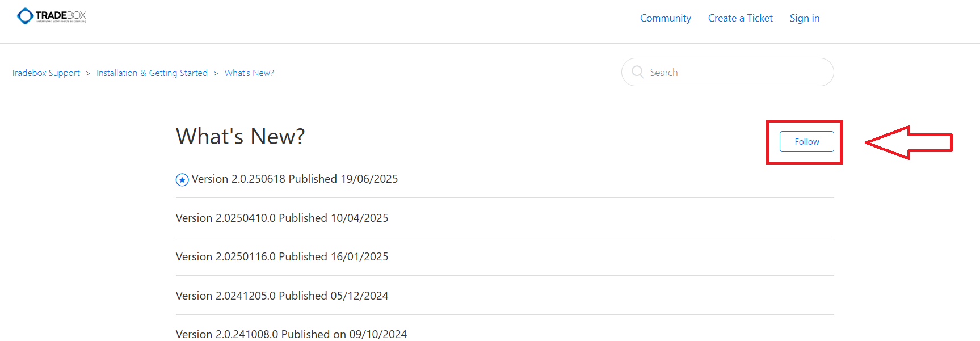Click the Tradebox logo
This screenshot has height=341, width=980.
point(52,16)
